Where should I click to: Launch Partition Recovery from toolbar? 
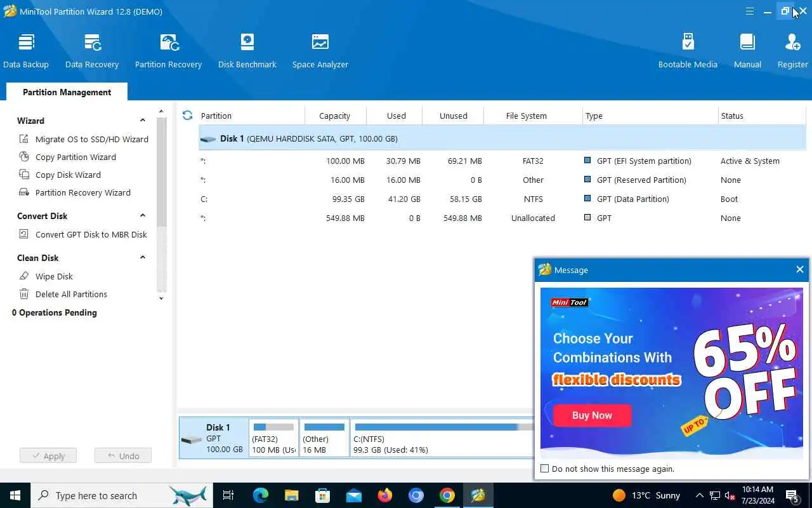pyautogui.click(x=168, y=51)
